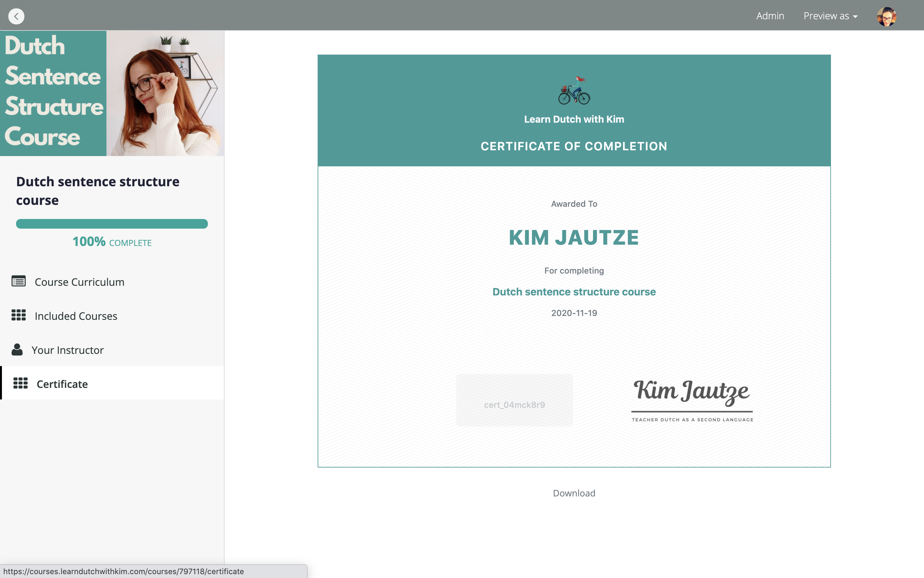
Task: Click the Awarded To label
Action: point(574,204)
